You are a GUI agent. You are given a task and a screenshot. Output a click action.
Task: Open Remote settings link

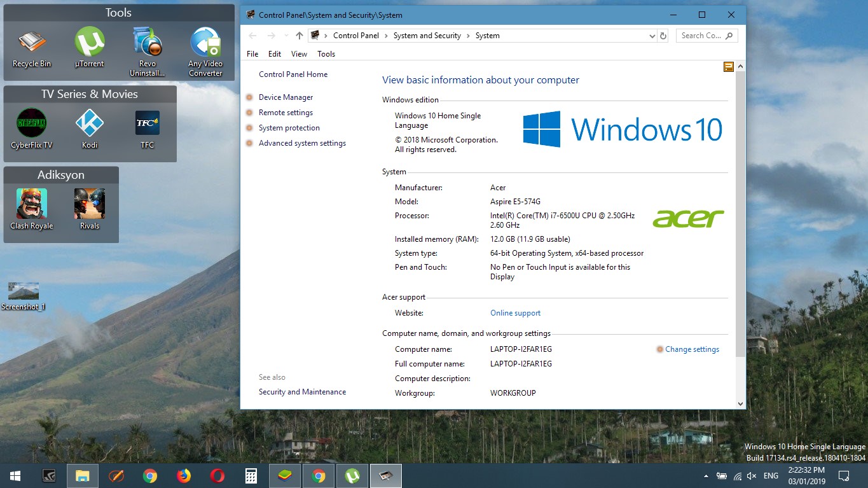[x=286, y=113]
